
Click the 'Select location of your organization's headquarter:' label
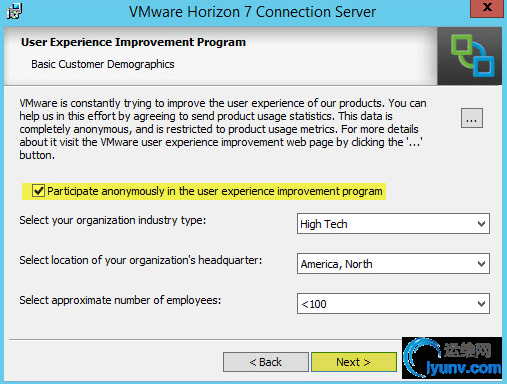tap(141, 260)
